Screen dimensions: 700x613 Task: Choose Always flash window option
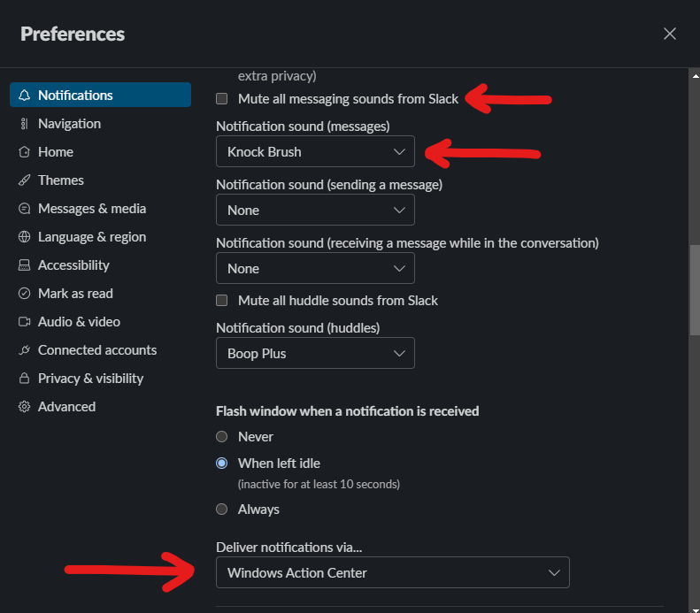tap(222, 509)
